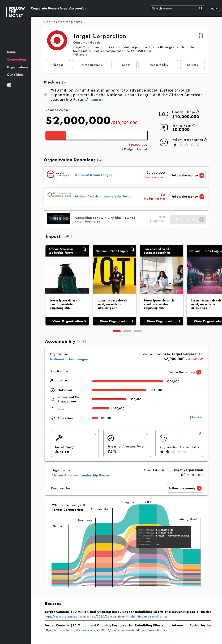Edit the Accountability section
Screen dimensions: 222x644
82,341
